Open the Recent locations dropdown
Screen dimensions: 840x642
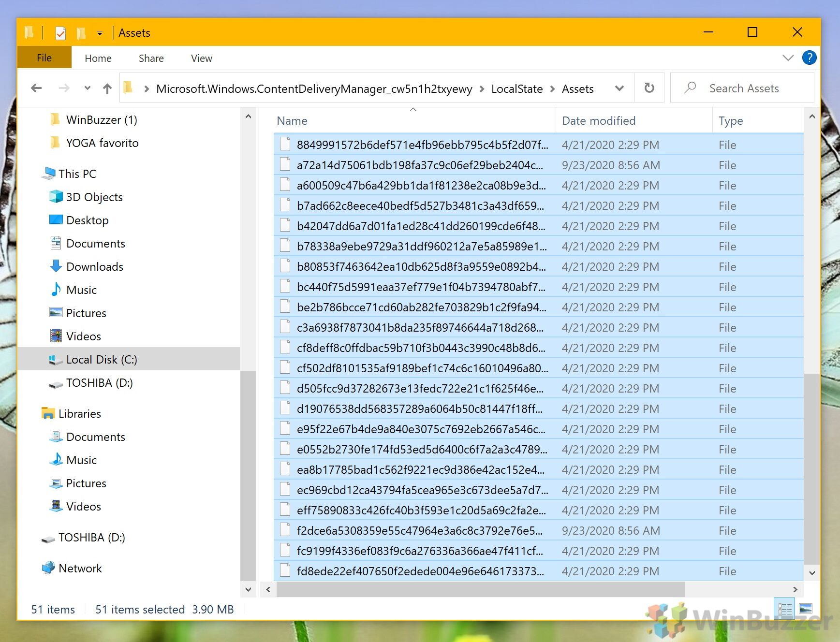pos(87,88)
